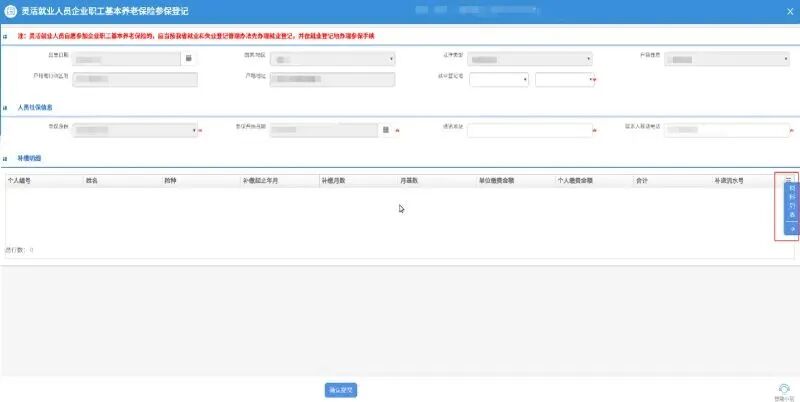Click the 人员社保信息 section title
The width and height of the screenshot is (800, 402).
[x=35, y=108]
